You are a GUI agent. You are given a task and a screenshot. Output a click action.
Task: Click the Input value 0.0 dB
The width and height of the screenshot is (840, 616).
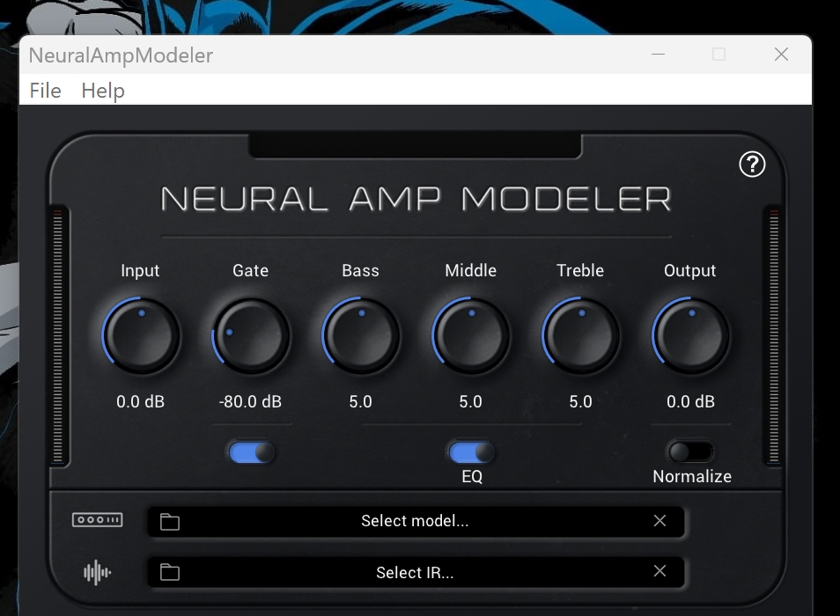140,401
